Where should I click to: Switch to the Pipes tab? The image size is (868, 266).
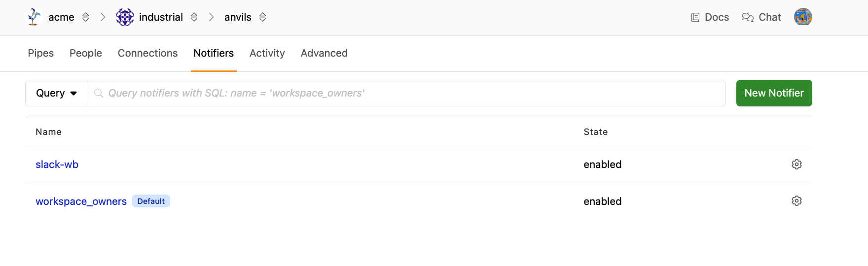[x=41, y=53]
